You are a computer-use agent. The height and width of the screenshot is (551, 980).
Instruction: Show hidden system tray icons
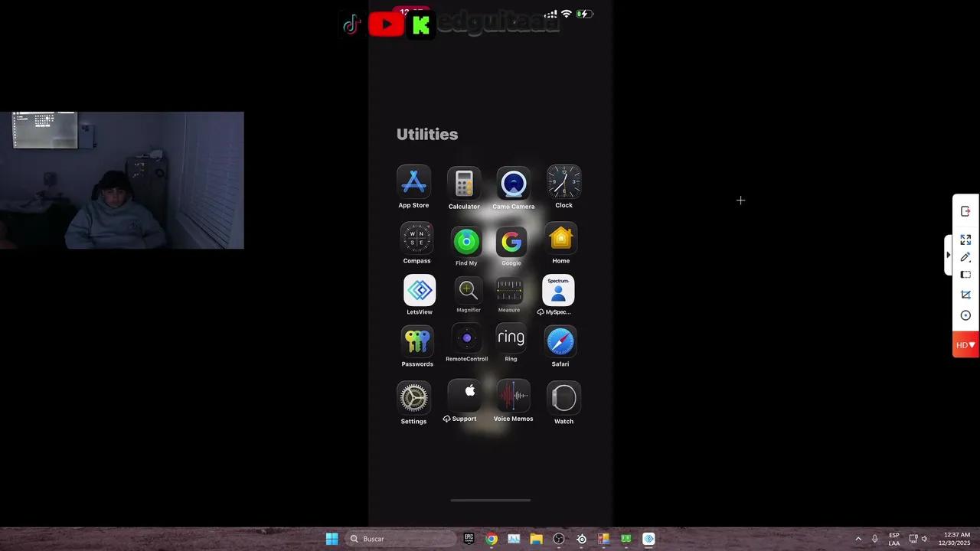(x=858, y=539)
